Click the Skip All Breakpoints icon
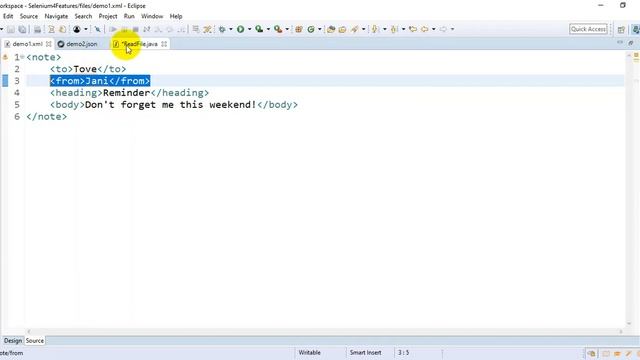 coord(98,29)
